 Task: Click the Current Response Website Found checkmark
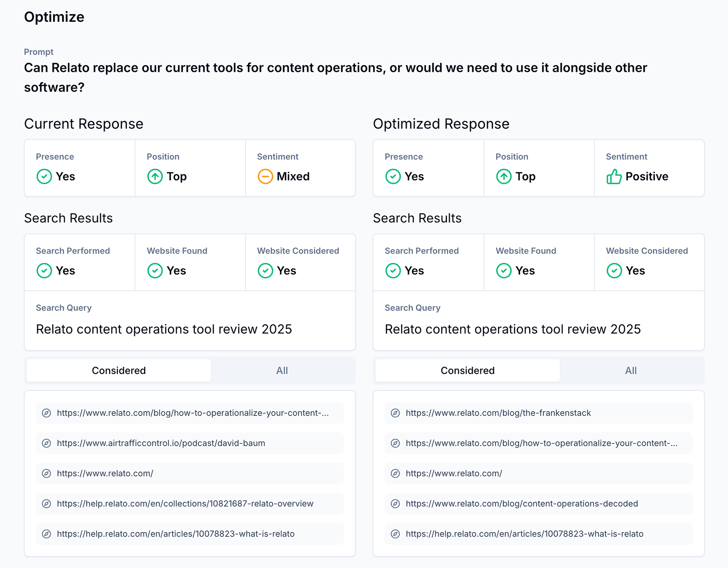155,271
